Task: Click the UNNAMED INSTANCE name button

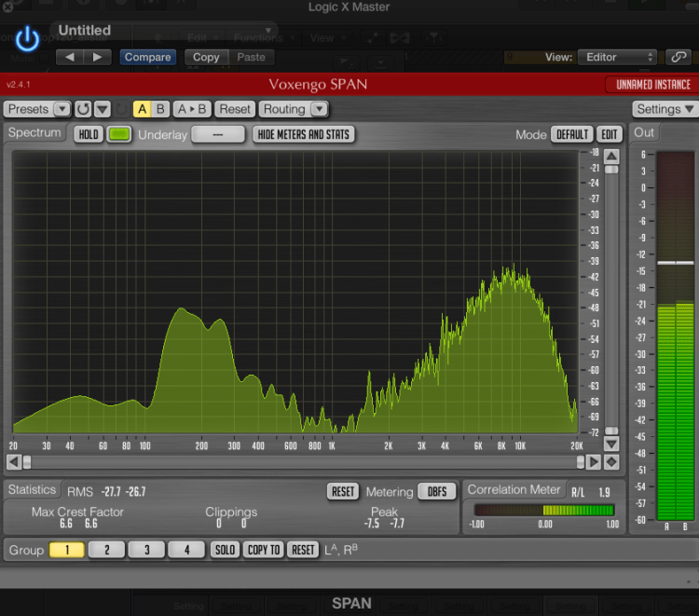Action: 653,85
